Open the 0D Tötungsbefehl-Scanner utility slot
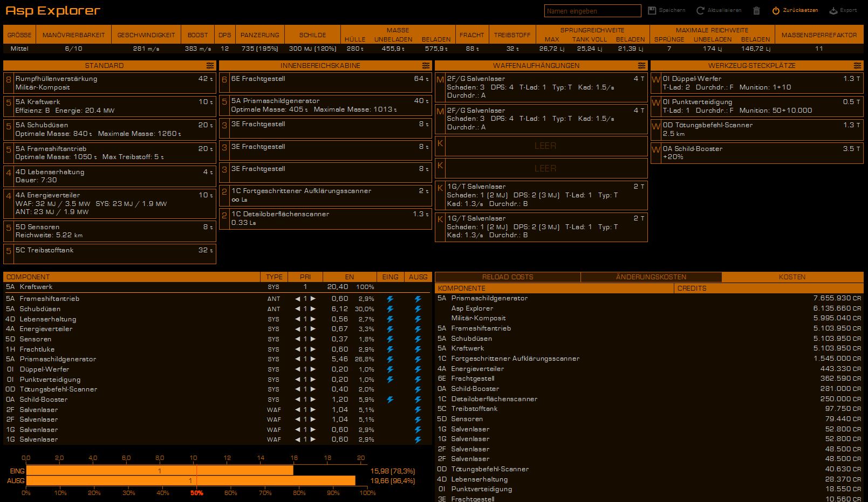The width and height of the screenshot is (868, 502). point(757,130)
